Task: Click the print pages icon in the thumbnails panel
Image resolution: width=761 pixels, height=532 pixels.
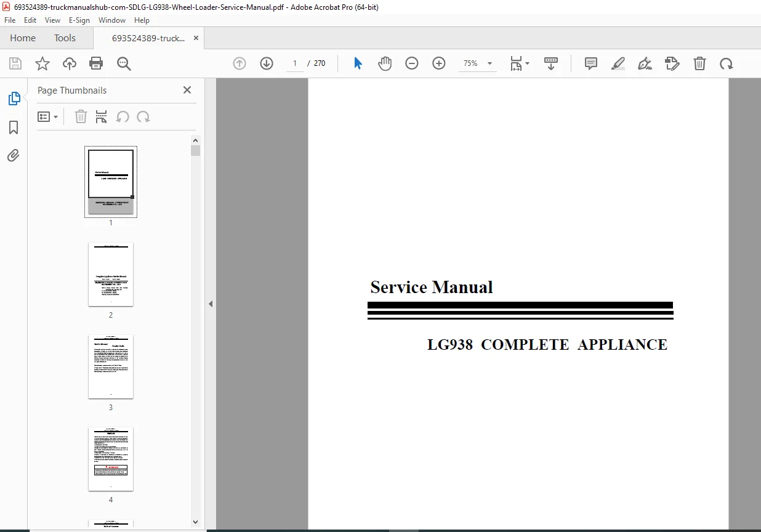Action: pyautogui.click(x=102, y=116)
